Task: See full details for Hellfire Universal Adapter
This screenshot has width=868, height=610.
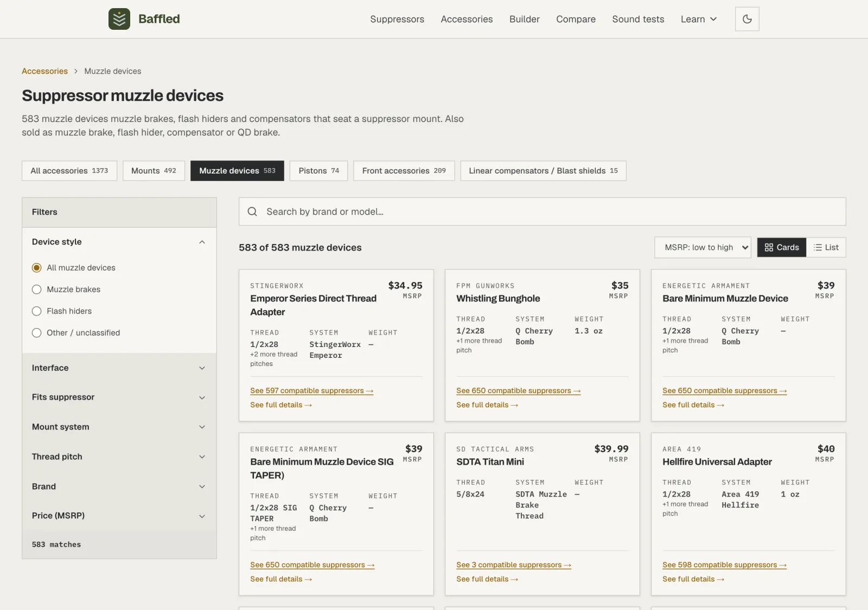Action: click(x=693, y=579)
